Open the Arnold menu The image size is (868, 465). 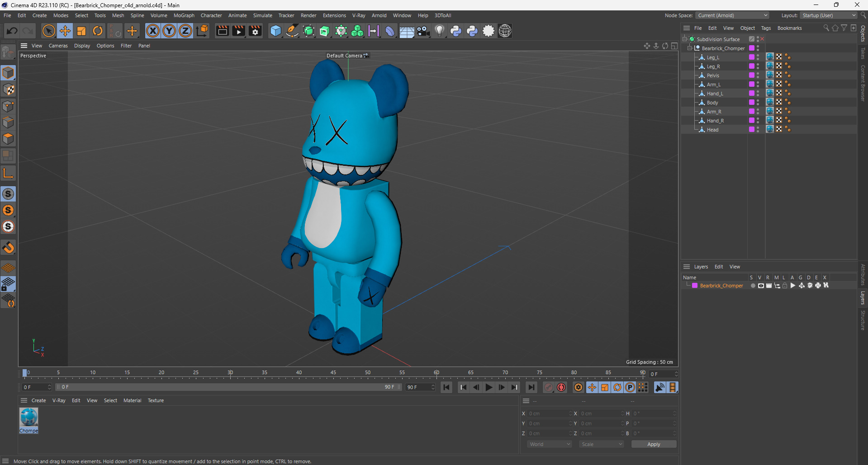tap(379, 15)
